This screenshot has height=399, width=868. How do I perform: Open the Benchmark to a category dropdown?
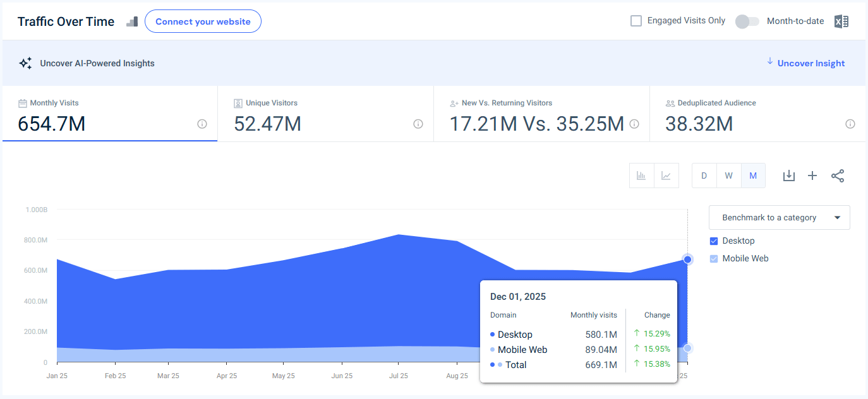pyautogui.click(x=779, y=217)
